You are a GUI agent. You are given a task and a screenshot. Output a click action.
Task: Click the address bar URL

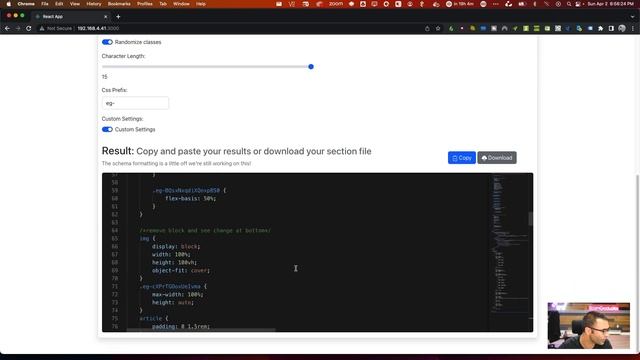(x=98, y=28)
